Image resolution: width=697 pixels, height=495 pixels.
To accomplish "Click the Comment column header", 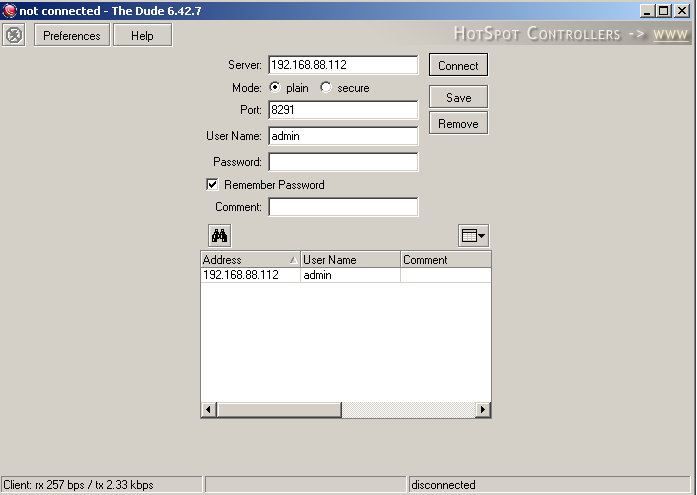I will (x=446, y=260).
